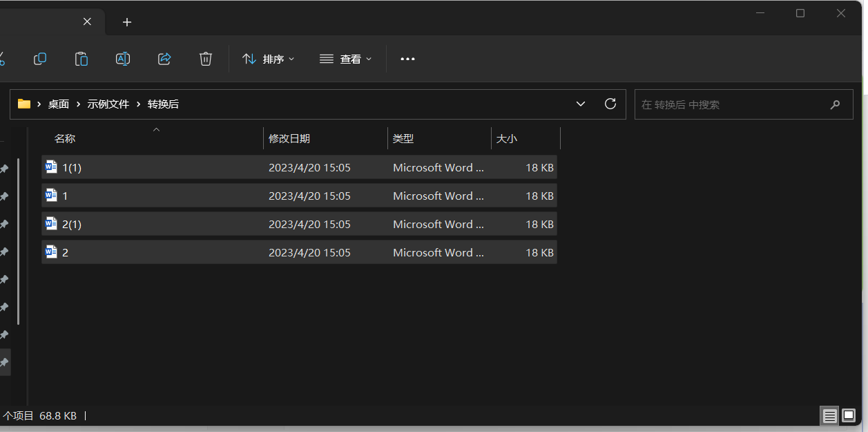Select the file named 2(1)
Image resolution: width=868 pixels, height=432 pixels.
[72, 225]
